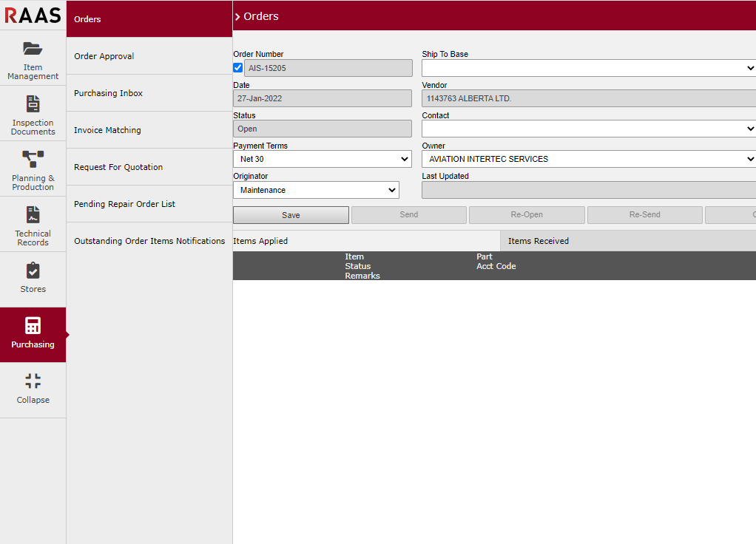756x544 pixels.
Task: Go to Invoice Matching menu item
Action: point(107,130)
